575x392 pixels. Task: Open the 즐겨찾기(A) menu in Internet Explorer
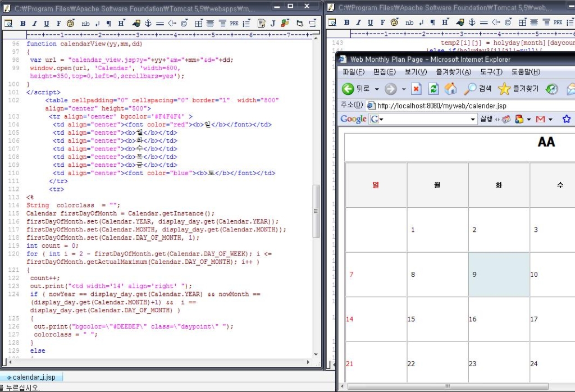click(x=453, y=72)
